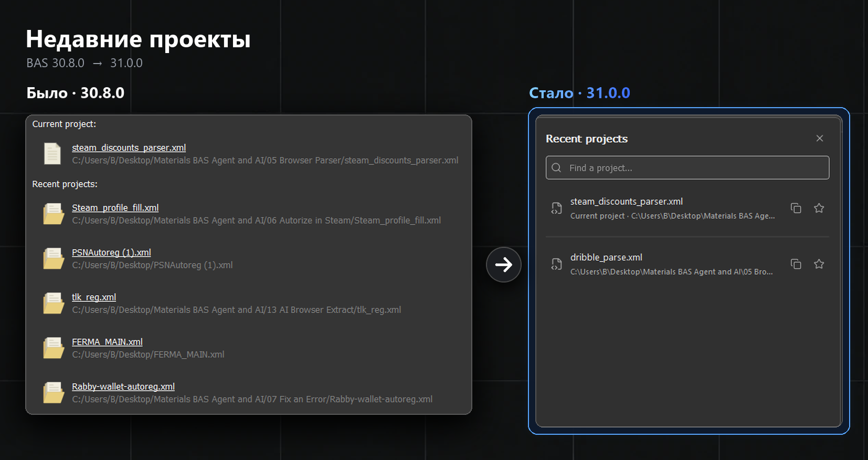Screen dimensions: 868x460
Task: Click the search magnifier icon in Find a project
Action: [x=557, y=168]
